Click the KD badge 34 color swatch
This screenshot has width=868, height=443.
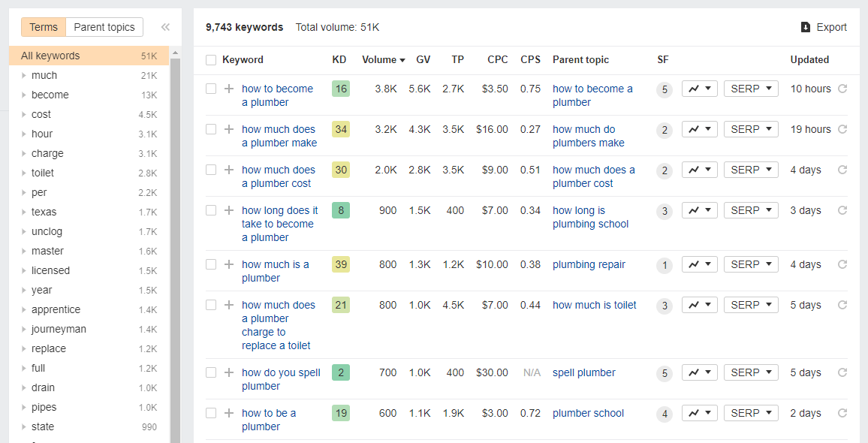click(341, 130)
